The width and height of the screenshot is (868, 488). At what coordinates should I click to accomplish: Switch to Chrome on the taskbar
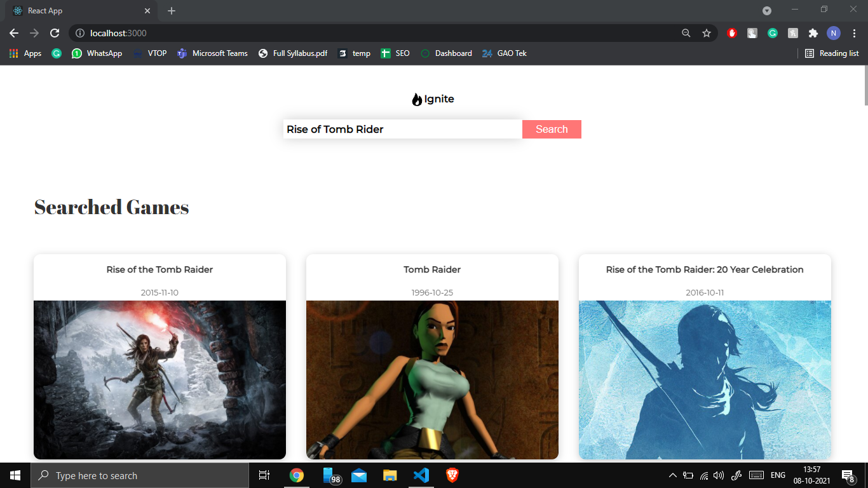[296, 475]
